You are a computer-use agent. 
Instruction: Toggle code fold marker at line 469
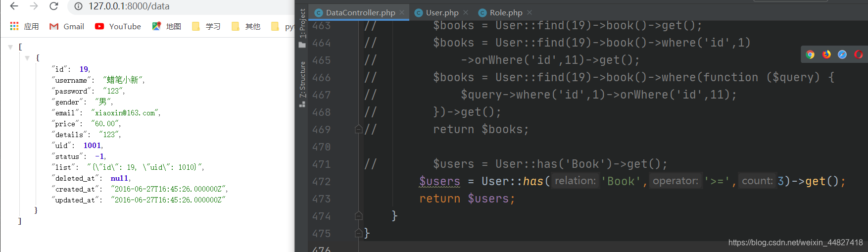(x=359, y=129)
